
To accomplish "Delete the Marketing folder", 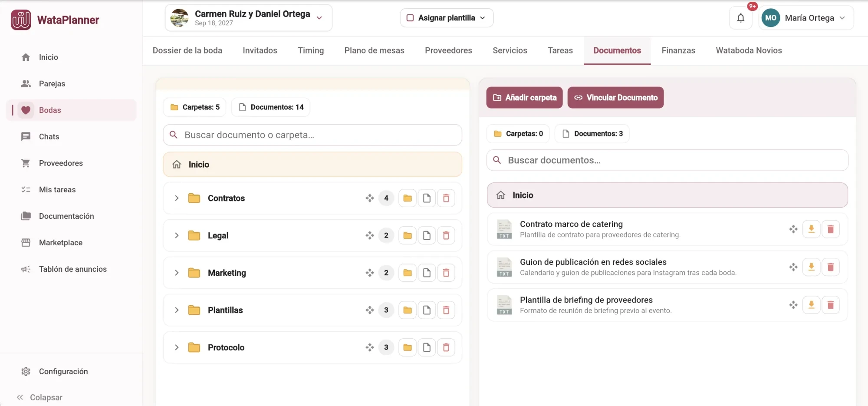I will (x=446, y=273).
